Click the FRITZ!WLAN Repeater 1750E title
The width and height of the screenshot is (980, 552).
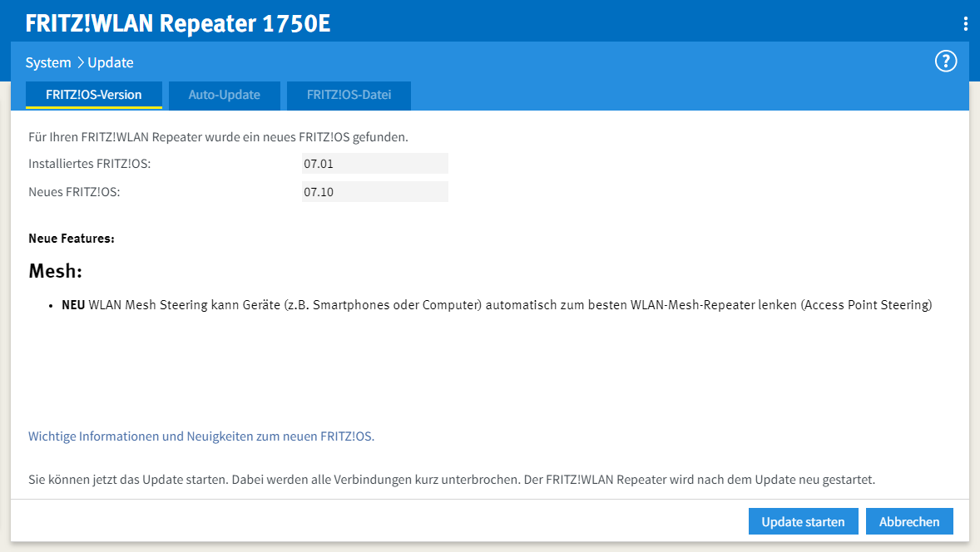[177, 24]
